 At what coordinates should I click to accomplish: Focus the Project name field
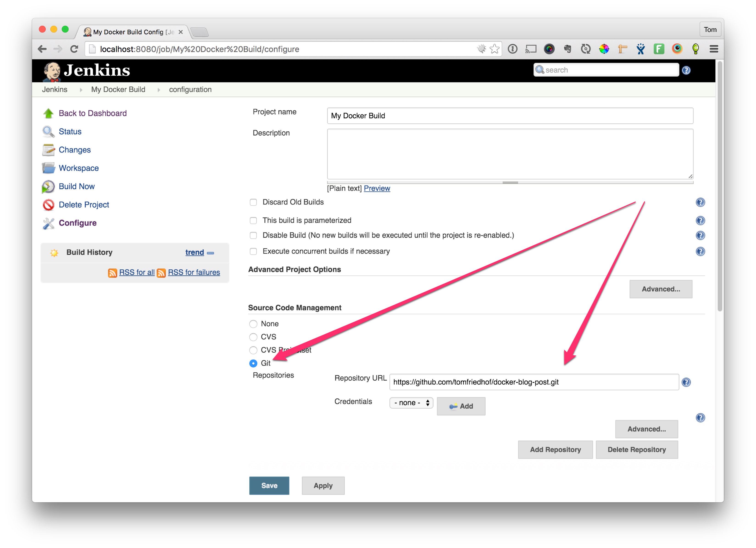pyautogui.click(x=510, y=116)
